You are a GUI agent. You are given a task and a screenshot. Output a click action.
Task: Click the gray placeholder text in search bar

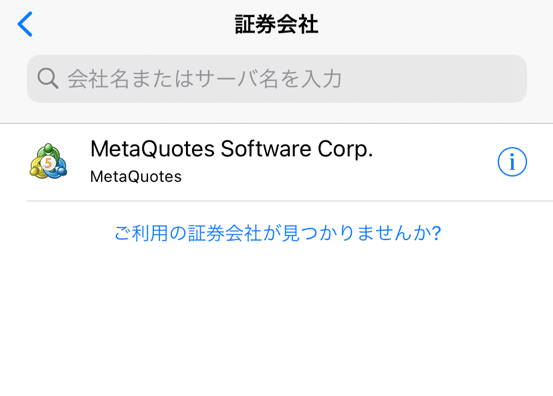coord(205,79)
